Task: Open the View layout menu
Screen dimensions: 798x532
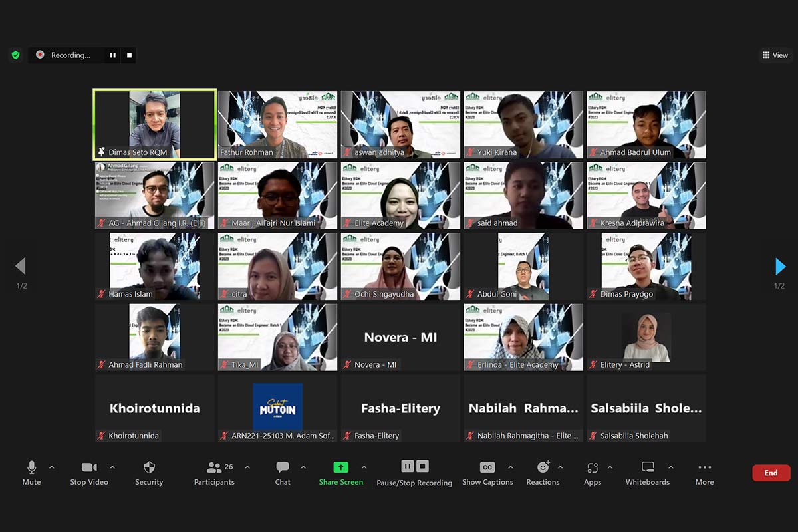Action: (775, 55)
